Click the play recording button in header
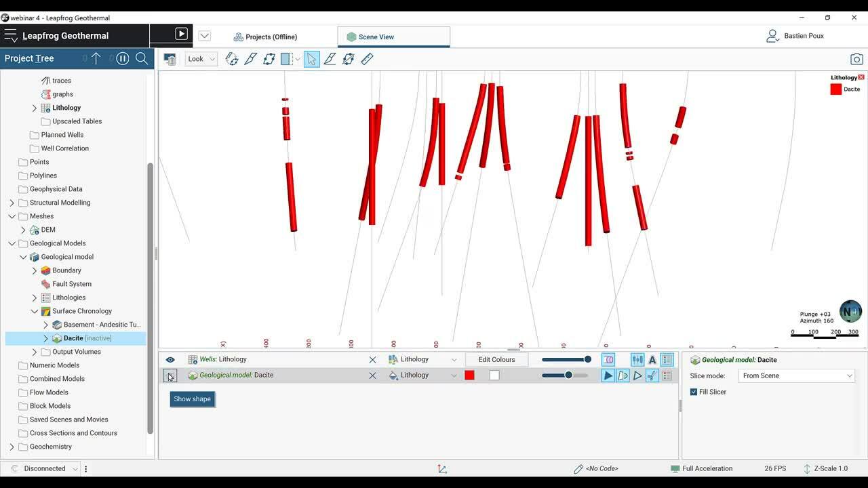The width and height of the screenshot is (868, 488). pyautogui.click(x=181, y=34)
